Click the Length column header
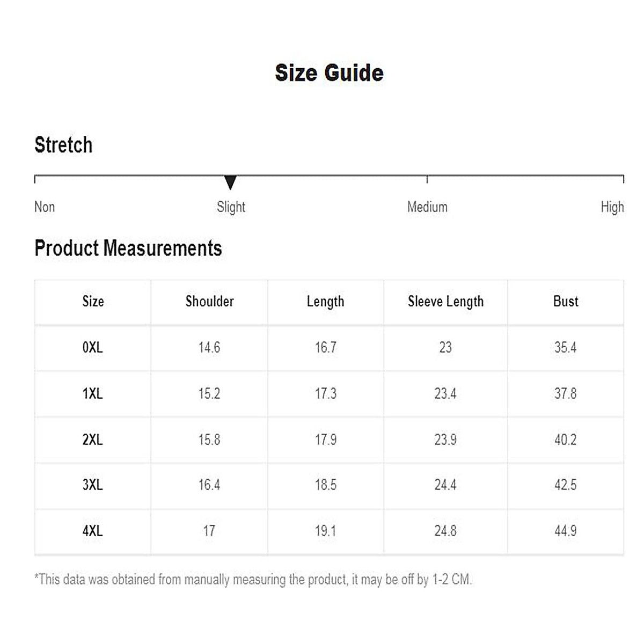Screen dimensions: 644x644 [325, 302]
